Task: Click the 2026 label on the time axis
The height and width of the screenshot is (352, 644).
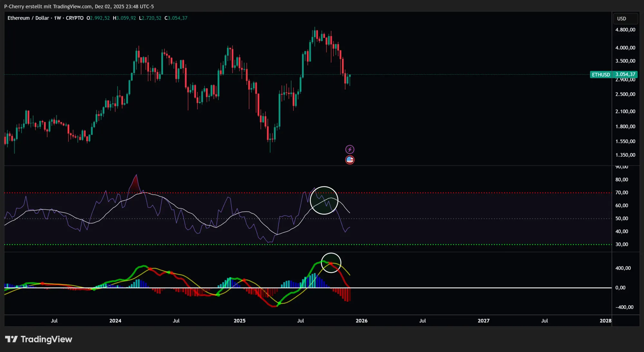Action: [362, 321]
